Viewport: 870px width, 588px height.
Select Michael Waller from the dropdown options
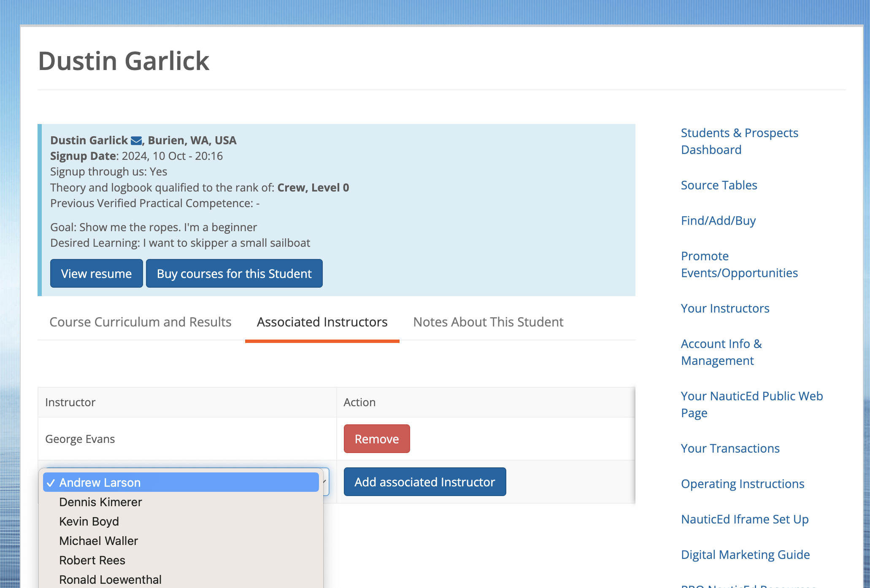point(98,541)
